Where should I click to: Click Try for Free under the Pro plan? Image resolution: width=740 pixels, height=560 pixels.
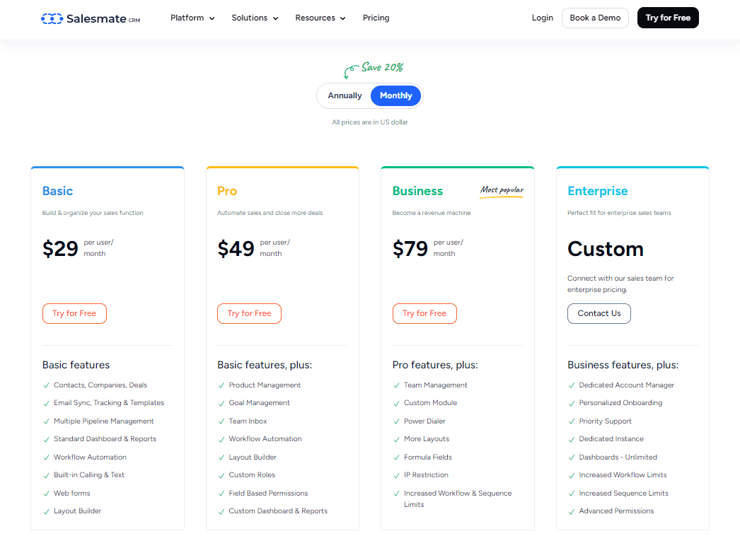pos(249,313)
